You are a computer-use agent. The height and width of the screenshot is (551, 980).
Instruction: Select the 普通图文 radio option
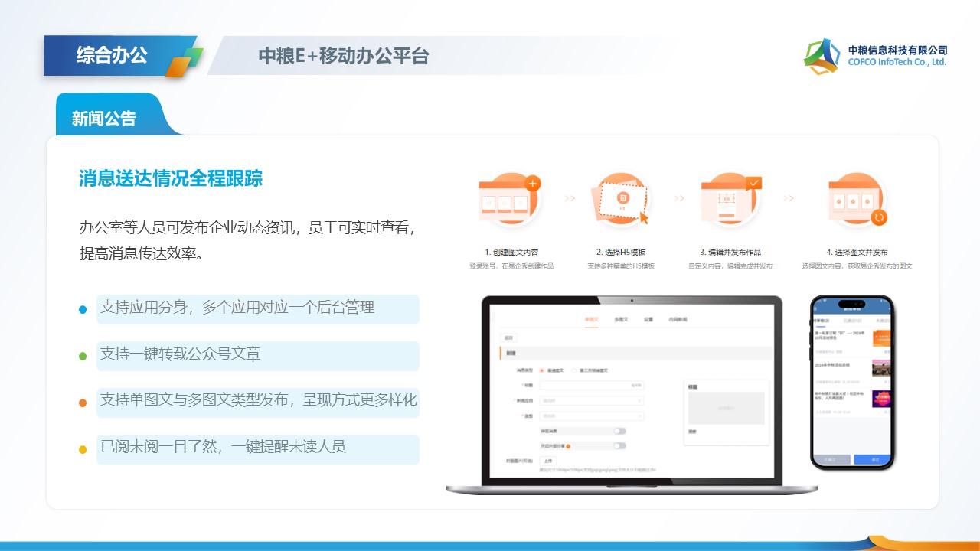tap(543, 370)
